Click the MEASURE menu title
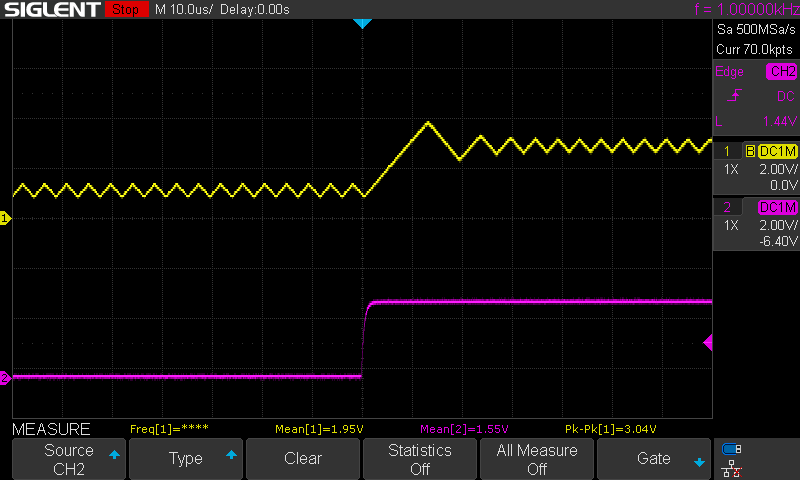Image resolution: width=800 pixels, height=480 pixels. [51, 430]
